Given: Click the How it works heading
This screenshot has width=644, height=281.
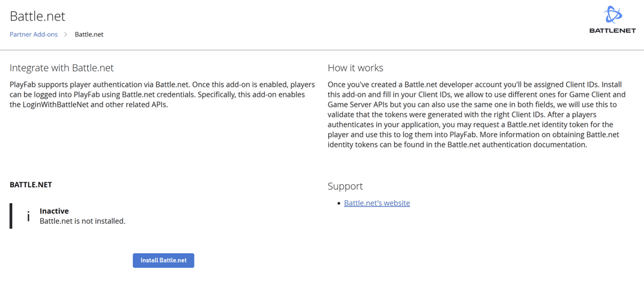Looking at the screenshot, I should click(x=356, y=68).
